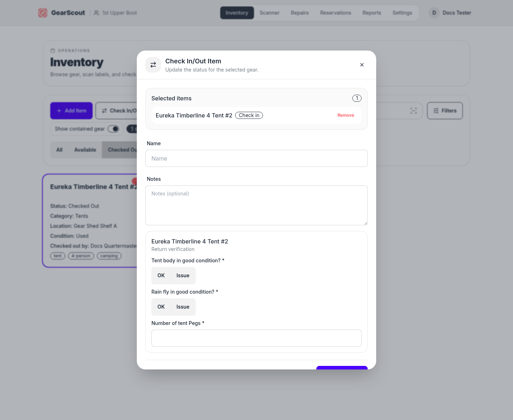Click the plus icon on Add Item
Image resolution: width=513 pixels, height=420 pixels.
point(59,111)
